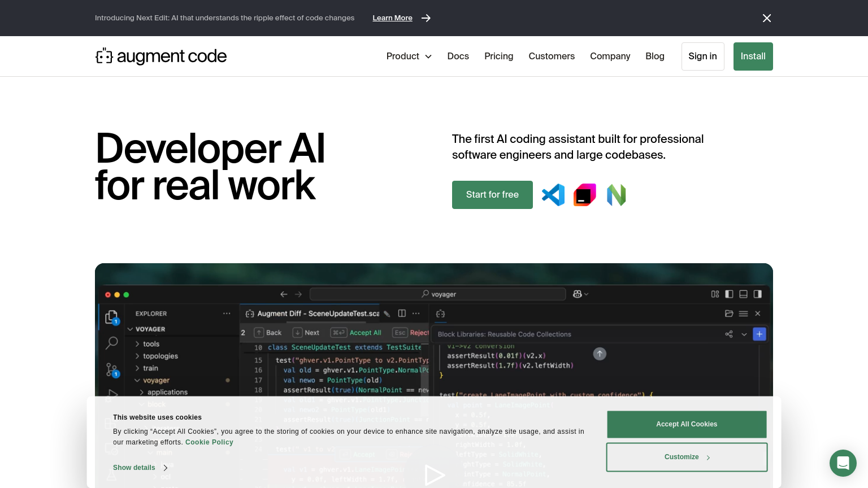The width and height of the screenshot is (868, 488).
Task: Open the chat support widget
Action: click(843, 463)
